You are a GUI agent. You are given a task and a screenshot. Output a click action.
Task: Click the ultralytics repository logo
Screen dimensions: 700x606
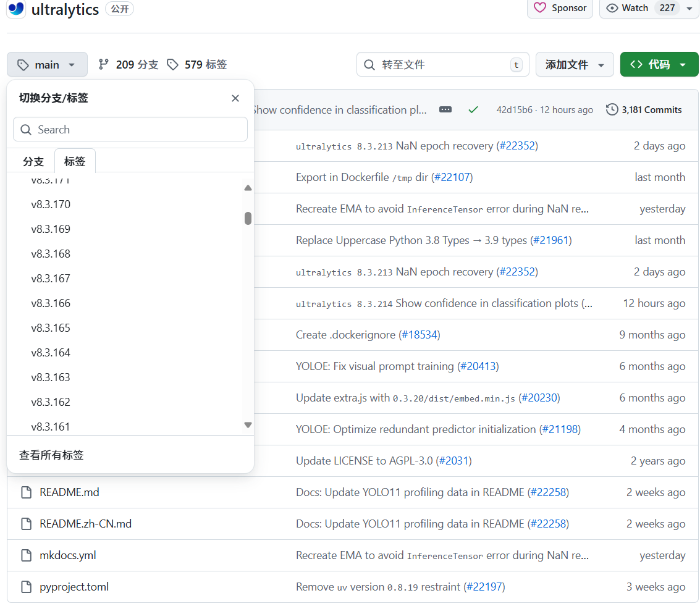point(16,9)
